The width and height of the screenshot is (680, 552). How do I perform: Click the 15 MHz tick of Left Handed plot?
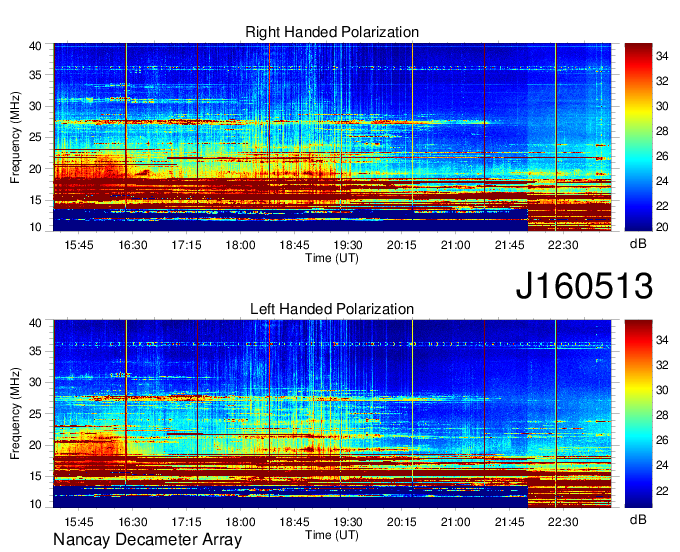pos(35,476)
